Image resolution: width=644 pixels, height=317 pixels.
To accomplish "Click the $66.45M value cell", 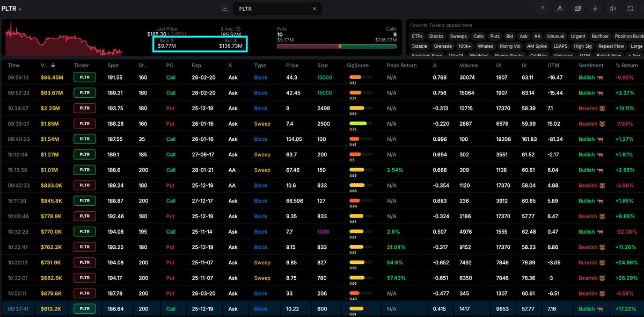I will tap(52, 77).
